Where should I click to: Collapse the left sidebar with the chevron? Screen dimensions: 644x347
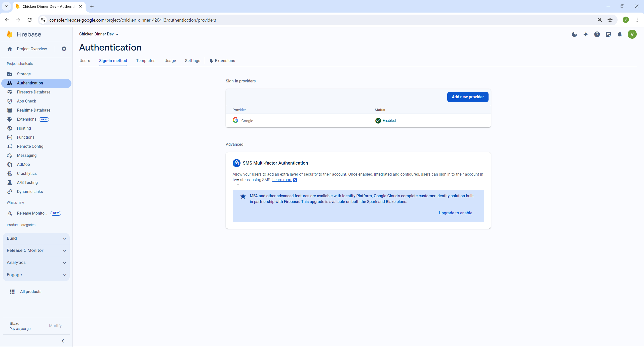coord(63,341)
